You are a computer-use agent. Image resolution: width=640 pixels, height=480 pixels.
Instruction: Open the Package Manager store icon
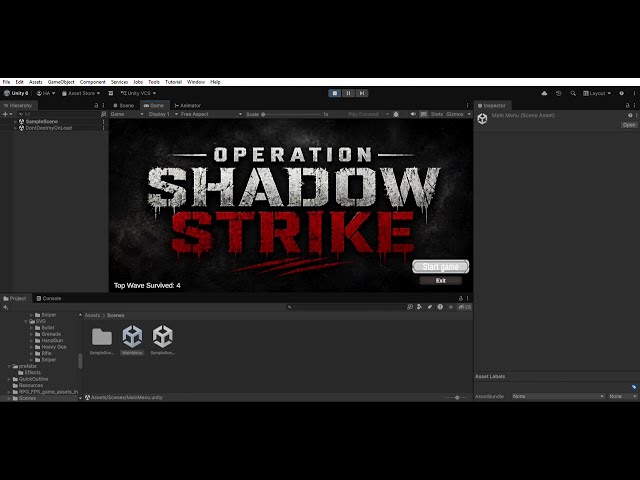(x=111, y=93)
